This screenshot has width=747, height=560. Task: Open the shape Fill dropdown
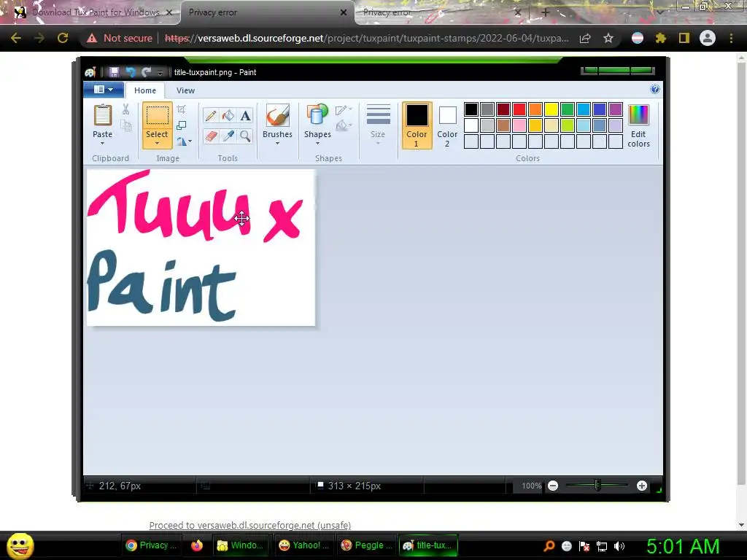[344, 125]
